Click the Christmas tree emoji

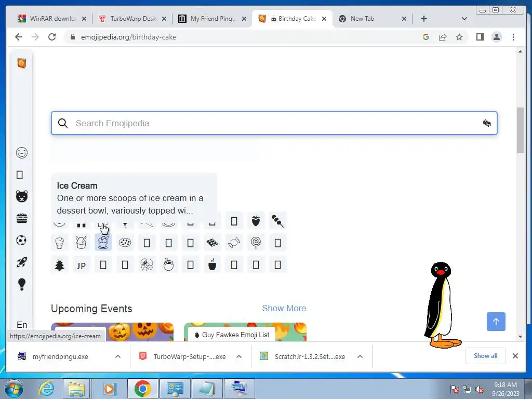click(x=59, y=264)
